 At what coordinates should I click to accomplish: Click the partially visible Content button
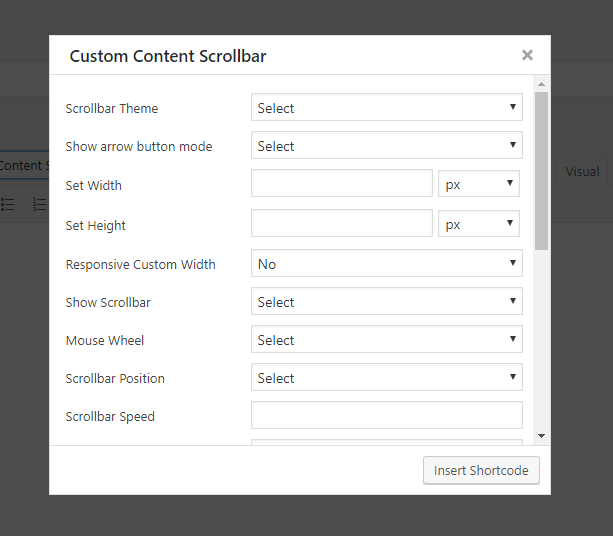[x=22, y=166]
